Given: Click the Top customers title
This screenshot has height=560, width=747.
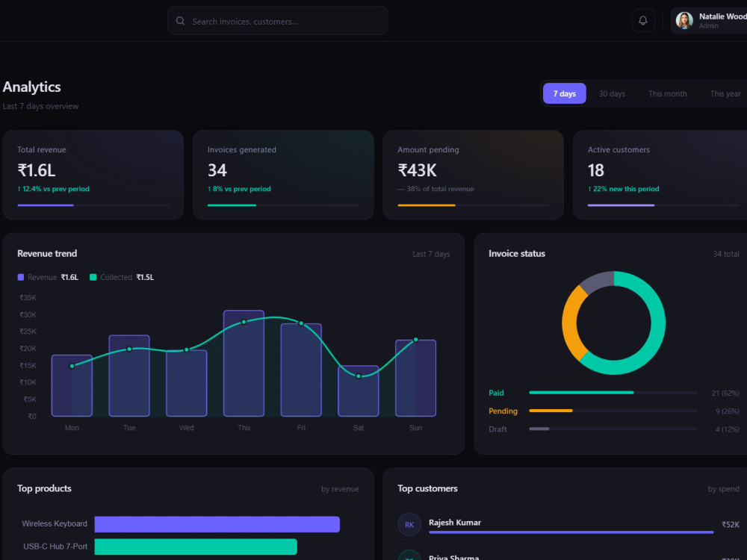Looking at the screenshot, I should 427,488.
